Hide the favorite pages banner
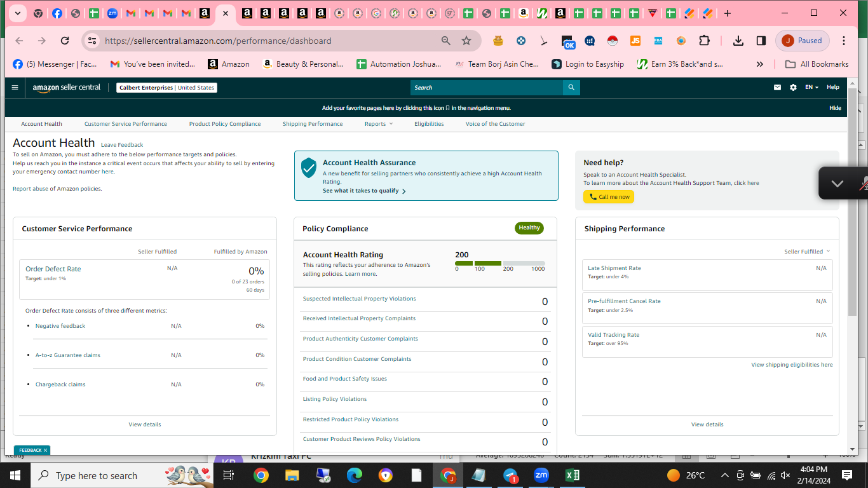868x488 pixels. pos(835,108)
